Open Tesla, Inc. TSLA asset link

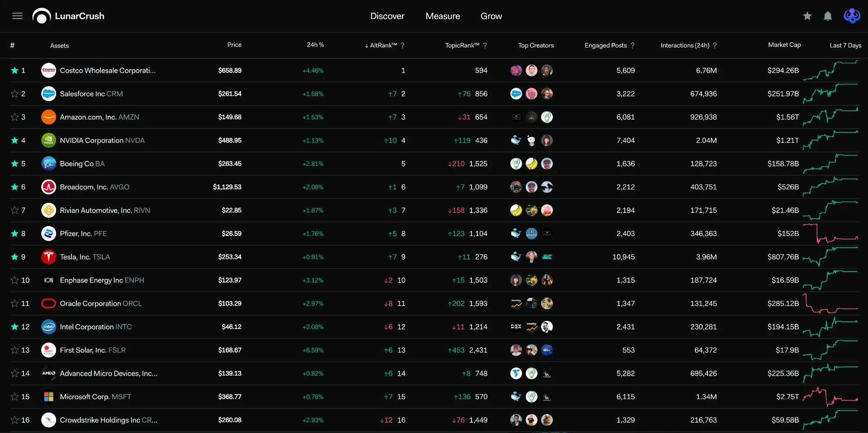(85, 257)
